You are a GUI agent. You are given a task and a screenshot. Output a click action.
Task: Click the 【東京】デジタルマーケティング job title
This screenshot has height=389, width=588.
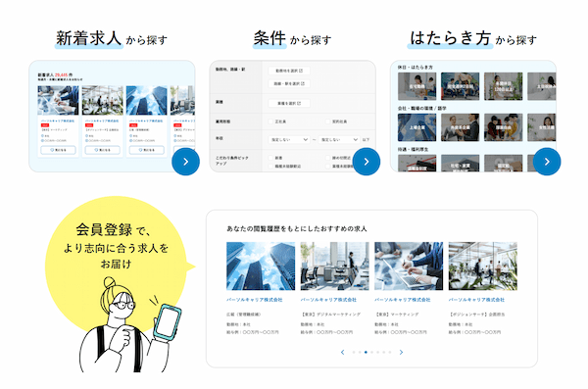331,315
